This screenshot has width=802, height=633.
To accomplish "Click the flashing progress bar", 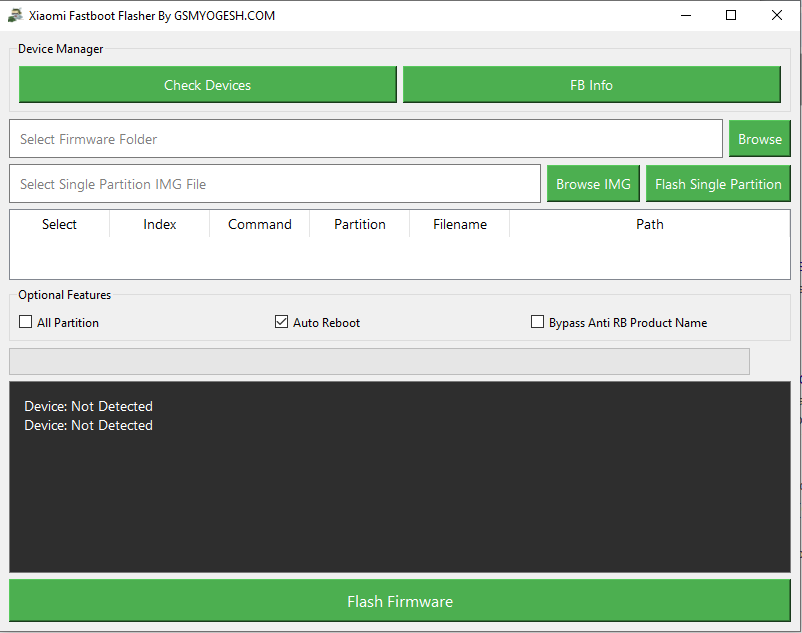I will coord(379,361).
